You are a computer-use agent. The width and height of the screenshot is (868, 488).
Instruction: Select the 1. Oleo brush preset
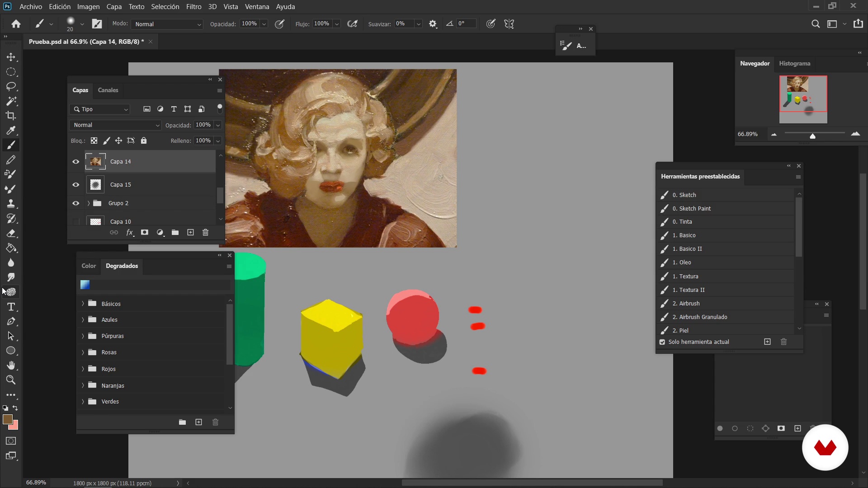(726, 263)
